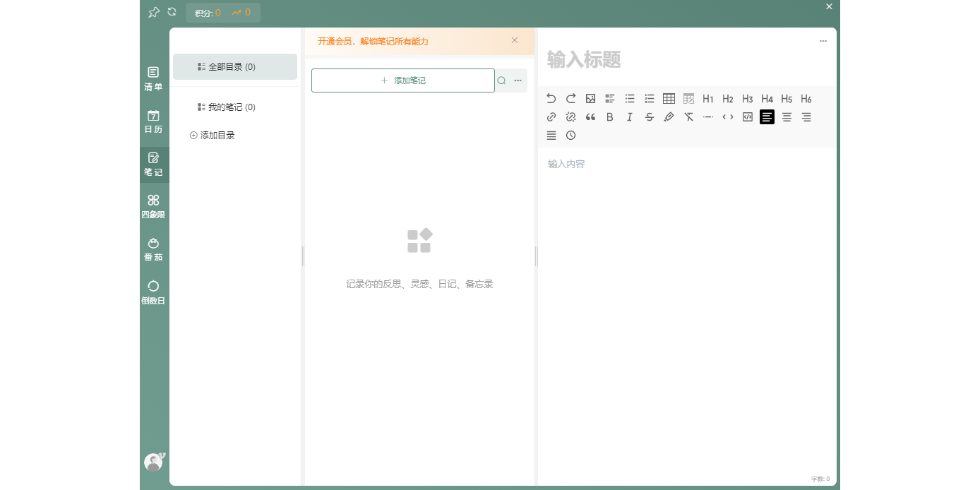Undo the last edit

coord(551,99)
